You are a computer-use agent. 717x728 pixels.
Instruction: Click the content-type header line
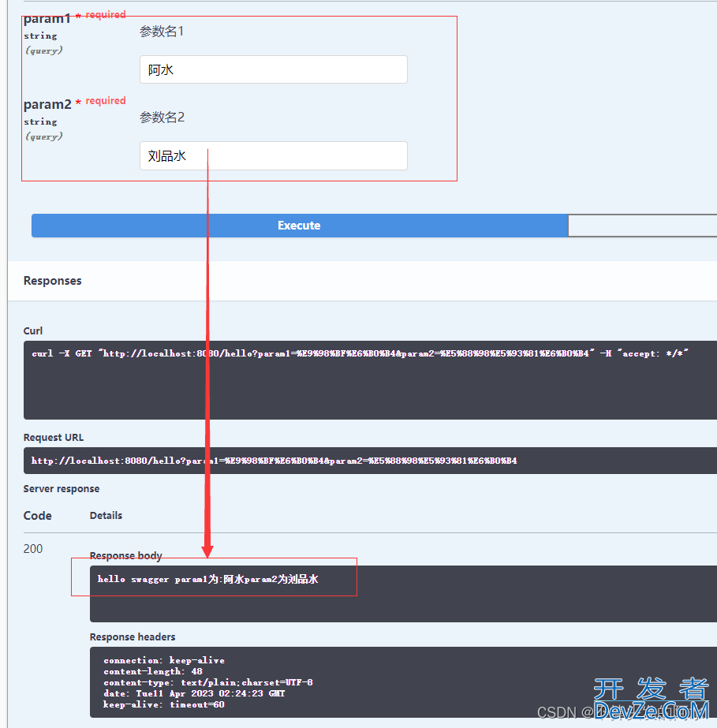208,682
